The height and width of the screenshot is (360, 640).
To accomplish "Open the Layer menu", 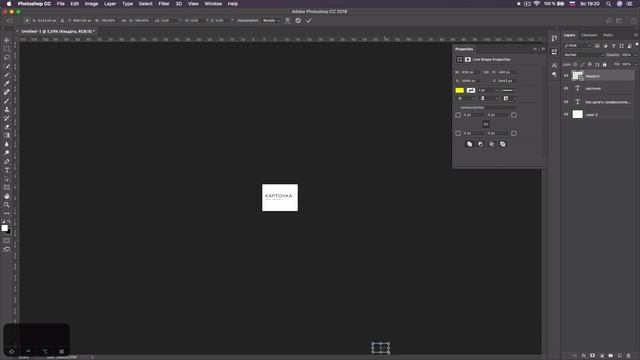I will [110, 4].
